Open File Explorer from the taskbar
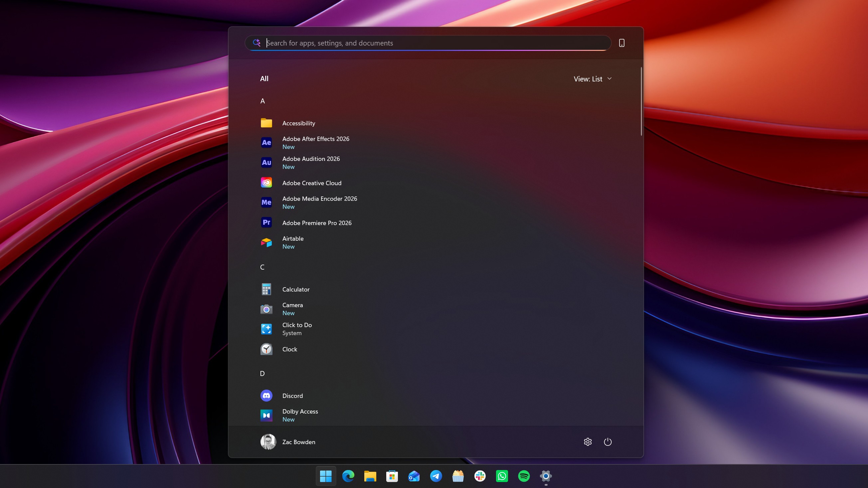Screen dimensions: 868x488 [x=370, y=476]
